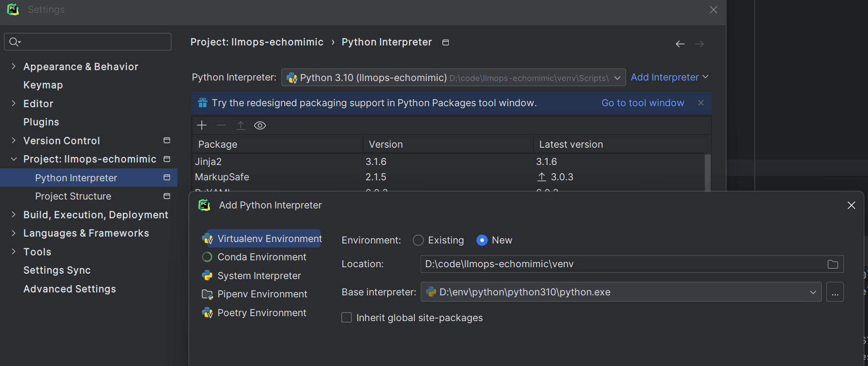Click the folder browse icon in Location field
The width and height of the screenshot is (868, 366).
833,264
